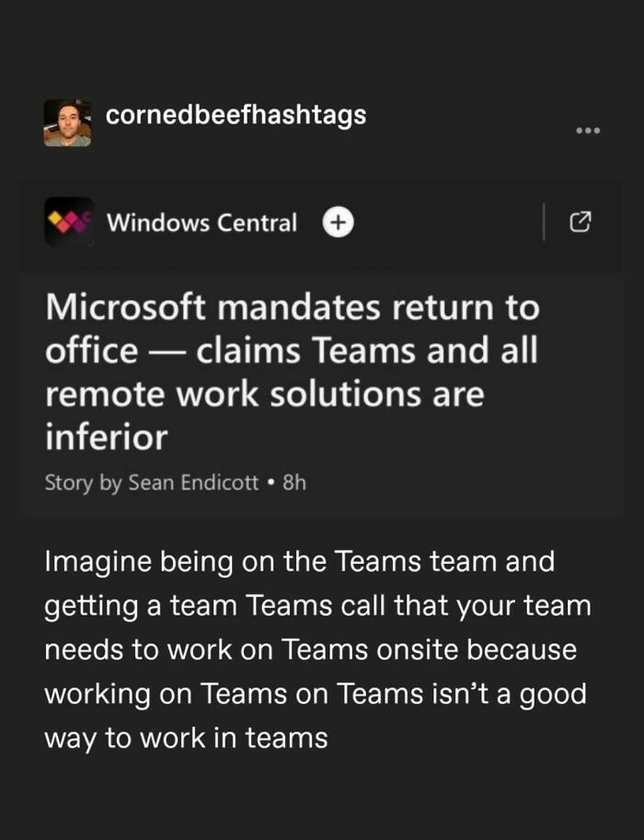The height and width of the screenshot is (840, 644).
Task: Click the Windows Central logo icon
Action: [69, 222]
